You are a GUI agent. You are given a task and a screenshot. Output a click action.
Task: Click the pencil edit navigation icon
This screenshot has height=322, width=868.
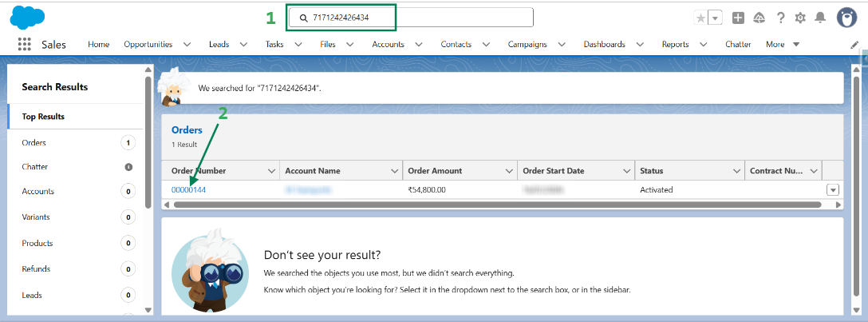(854, 44)
